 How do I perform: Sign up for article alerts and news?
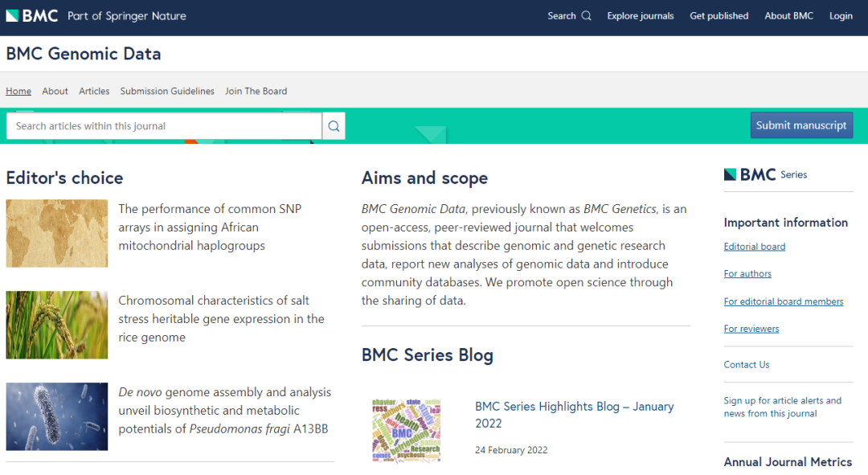[x=783, y=407]
